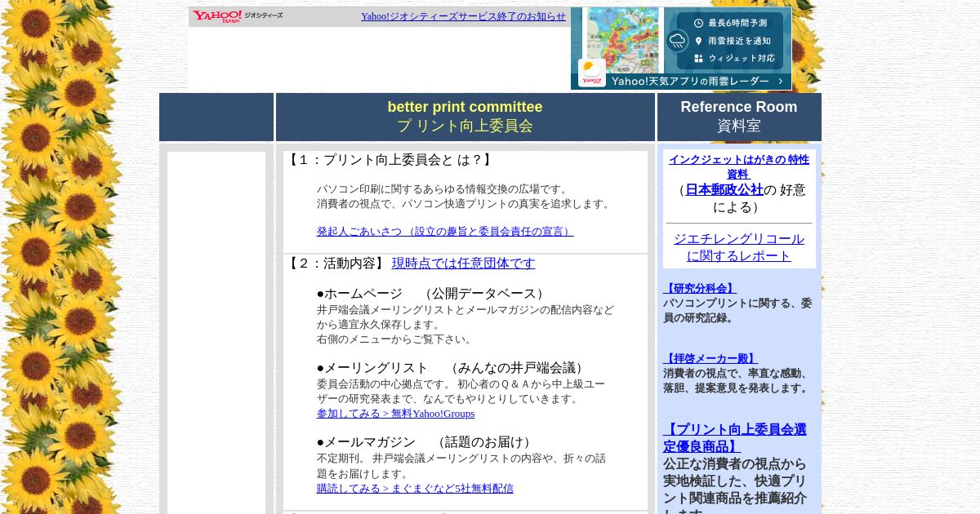Screen dimensions: 980x514
Task: Click the Yahoo! JAPAN Geocities logo
Action: (x=238, y=16)
